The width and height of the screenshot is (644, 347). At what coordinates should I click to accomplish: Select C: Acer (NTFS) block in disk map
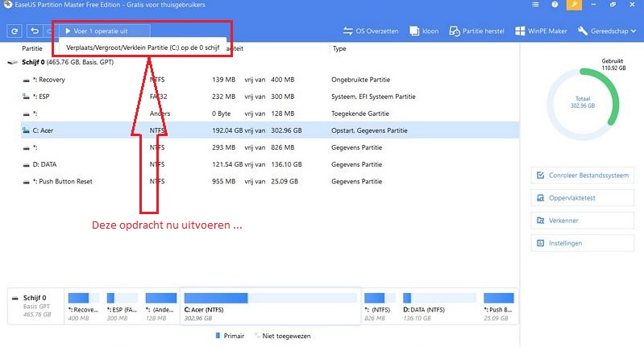270,307
